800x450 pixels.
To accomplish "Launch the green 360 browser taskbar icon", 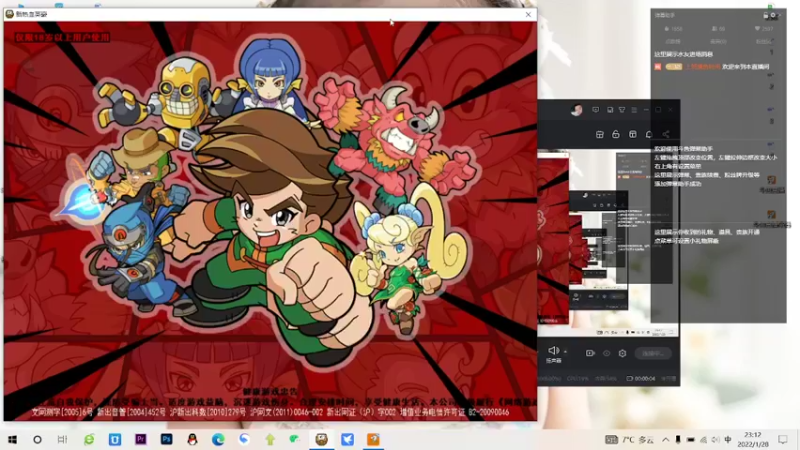I will [x=89, y=439].
